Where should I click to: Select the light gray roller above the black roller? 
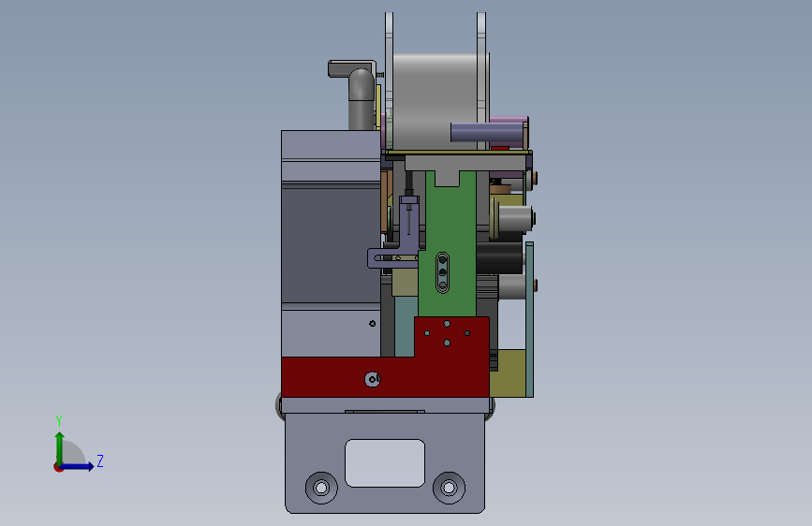click(x=514, y=217)
